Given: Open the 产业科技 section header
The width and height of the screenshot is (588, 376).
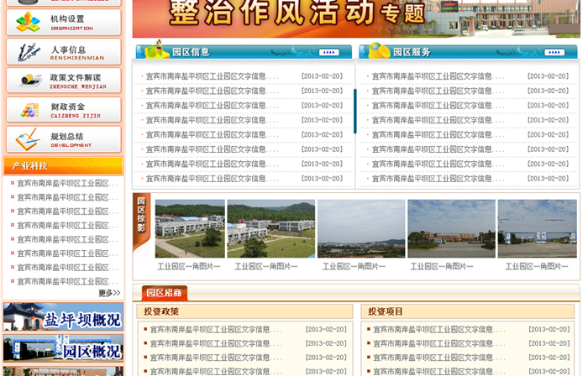Looking at the screenshot, I should point(63,165).
